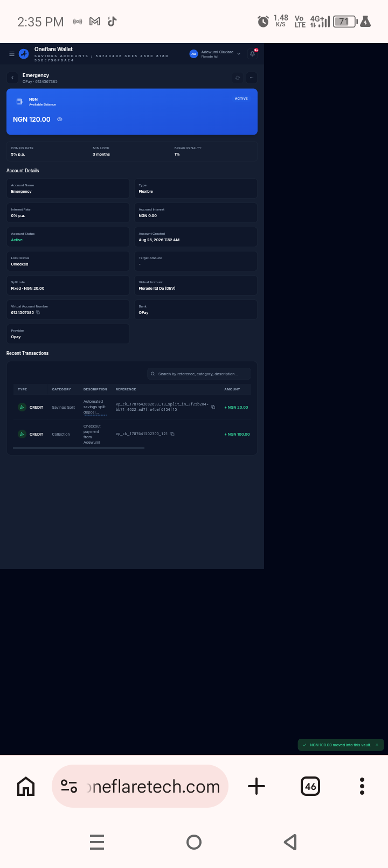Image resolution: width=388 pixels, height=868 pixels.
Task: Click the AMOUNT column header
Action: click(x=232, y=389)
